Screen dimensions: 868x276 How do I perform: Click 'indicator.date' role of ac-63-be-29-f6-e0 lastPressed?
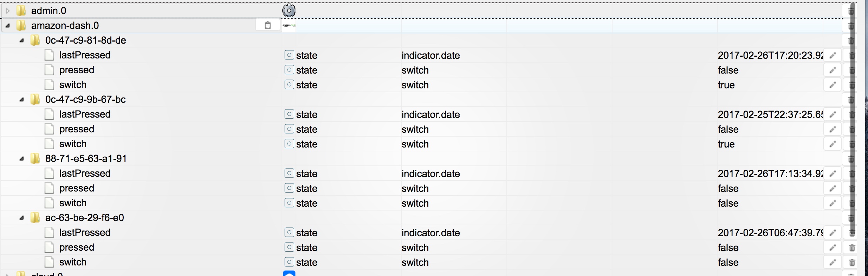[x=431, y=233]
